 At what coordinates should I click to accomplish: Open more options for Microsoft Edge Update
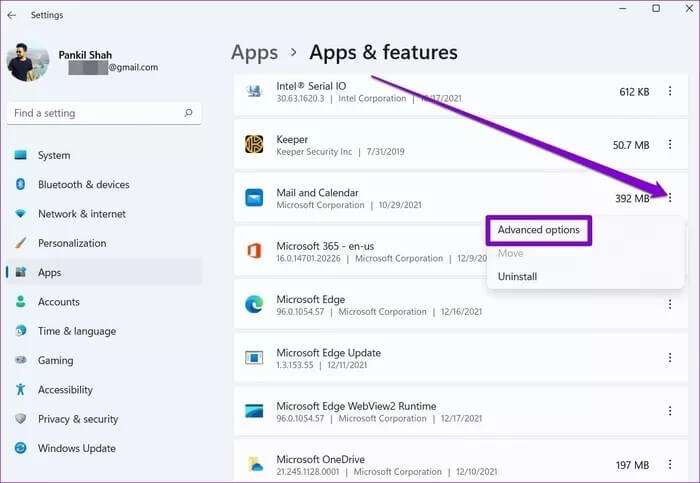(670, 358)
